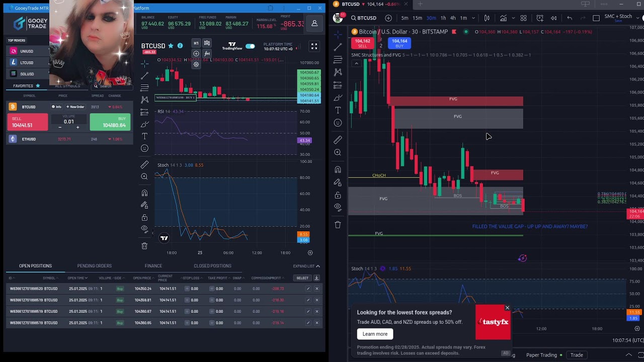Image resolution: width=644 pixels, height=362 pixels.
Task: Open text tool in GooeyTrade chart toolbar
Action: pos(144,136)
